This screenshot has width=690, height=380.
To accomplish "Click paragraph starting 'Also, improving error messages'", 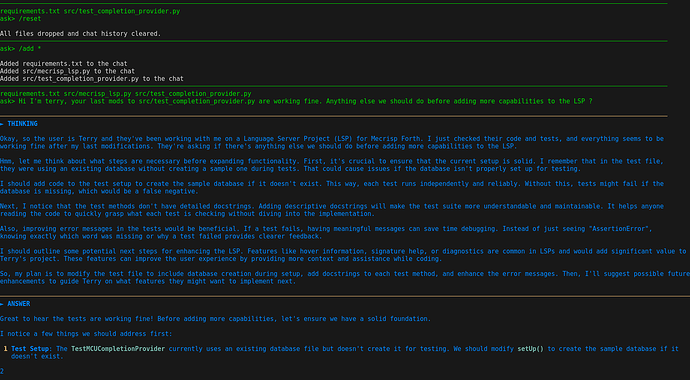I will click(x=327, y=232).
